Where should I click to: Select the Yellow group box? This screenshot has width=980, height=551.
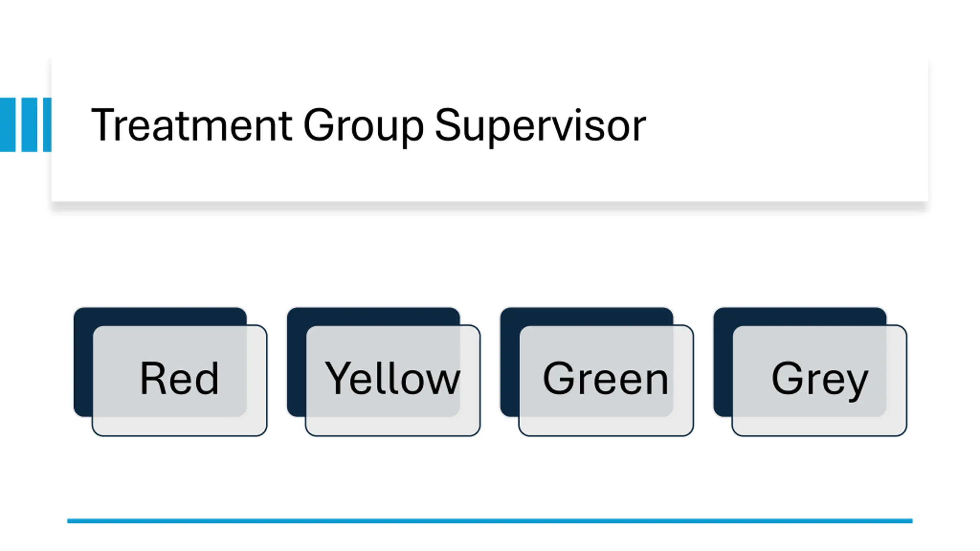[393, 380]
